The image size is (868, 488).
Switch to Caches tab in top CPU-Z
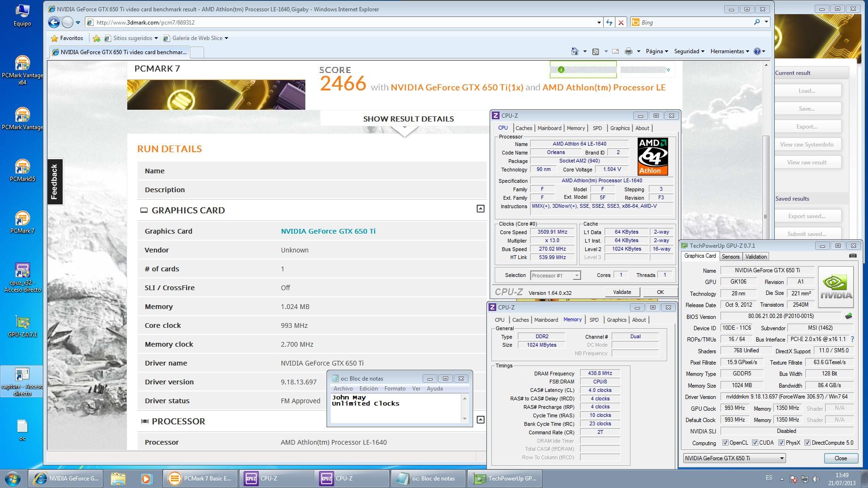click(524, 128)
